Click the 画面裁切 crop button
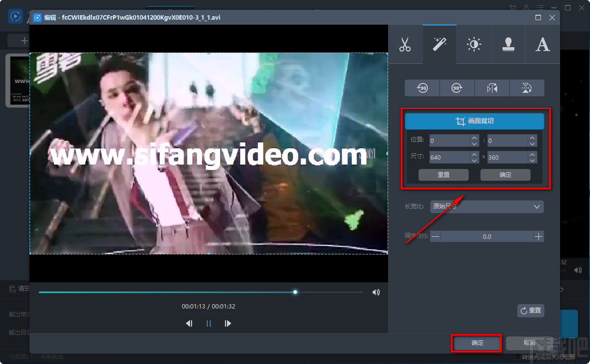This screenshot has height=364, width=590. click(474, 121)
